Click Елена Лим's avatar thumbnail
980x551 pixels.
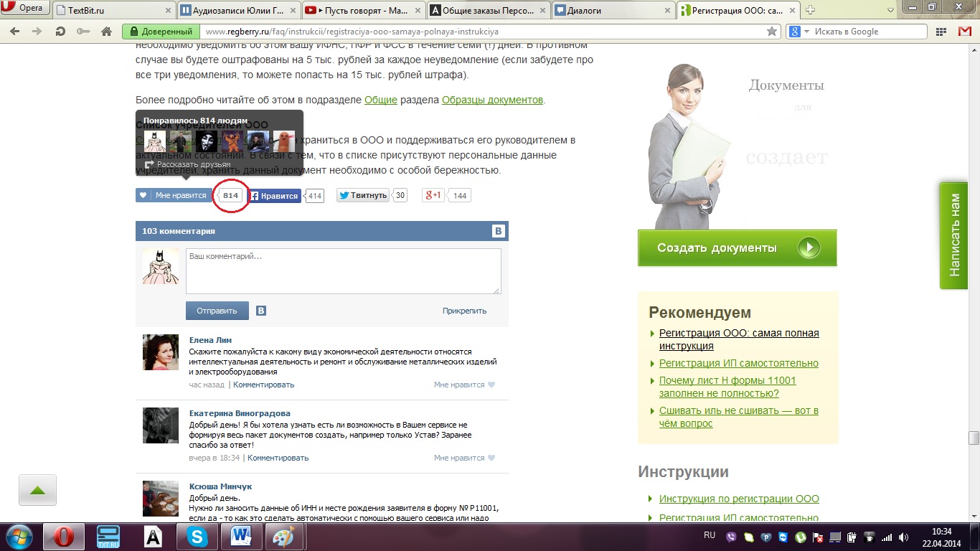[161, 352]
